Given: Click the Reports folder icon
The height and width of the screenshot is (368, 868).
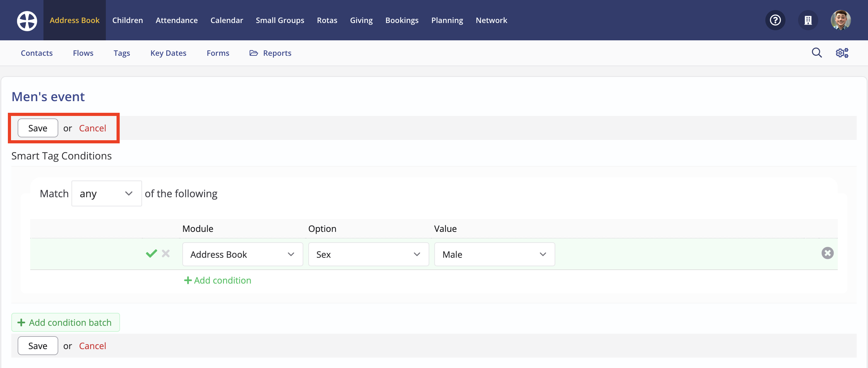Looking at the screenshot, I should point(254,53).
